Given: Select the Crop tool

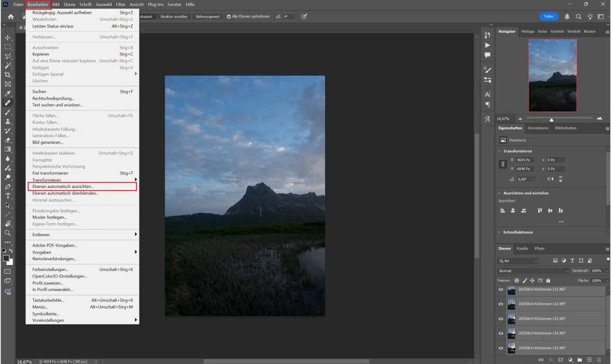Looking at the screenshot, I should [x=8, y=74].
